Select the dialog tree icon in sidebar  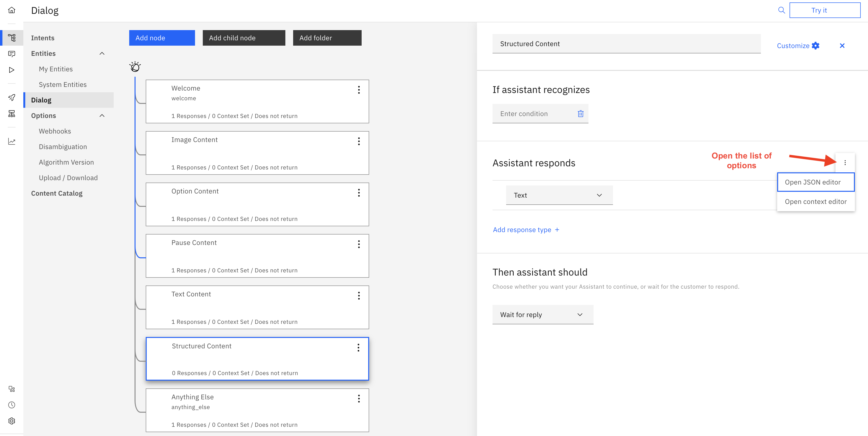(11, 38)
